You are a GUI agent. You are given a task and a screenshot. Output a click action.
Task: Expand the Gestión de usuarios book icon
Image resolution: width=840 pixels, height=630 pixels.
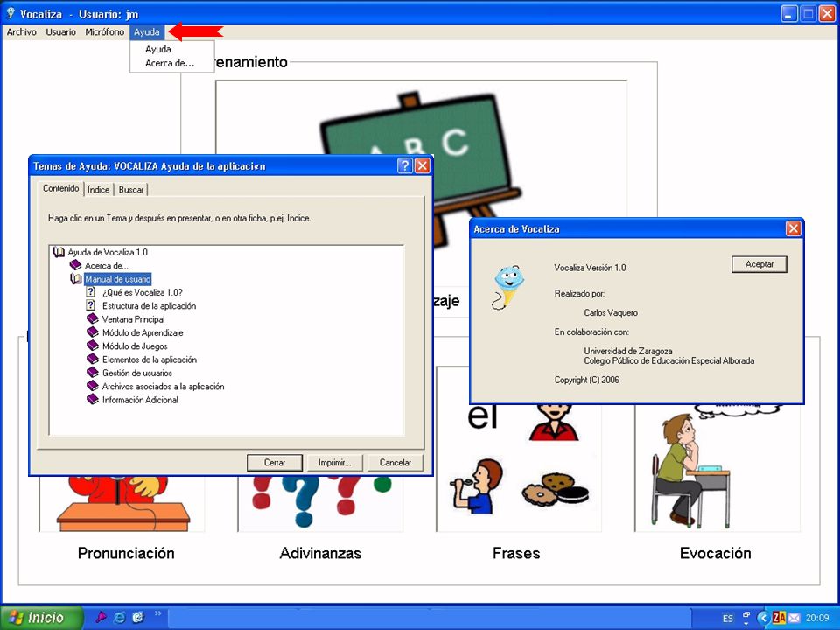click(93, 373)
